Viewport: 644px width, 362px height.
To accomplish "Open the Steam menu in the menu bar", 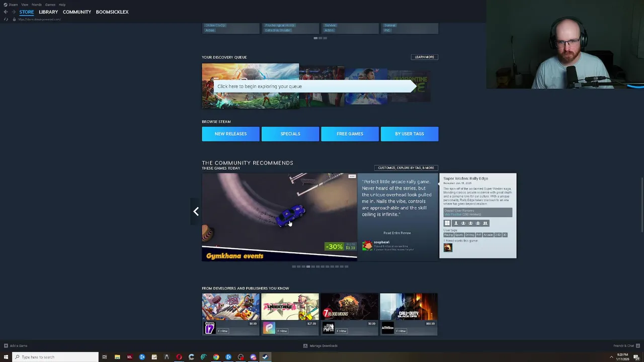I will [x=11, y=5].
